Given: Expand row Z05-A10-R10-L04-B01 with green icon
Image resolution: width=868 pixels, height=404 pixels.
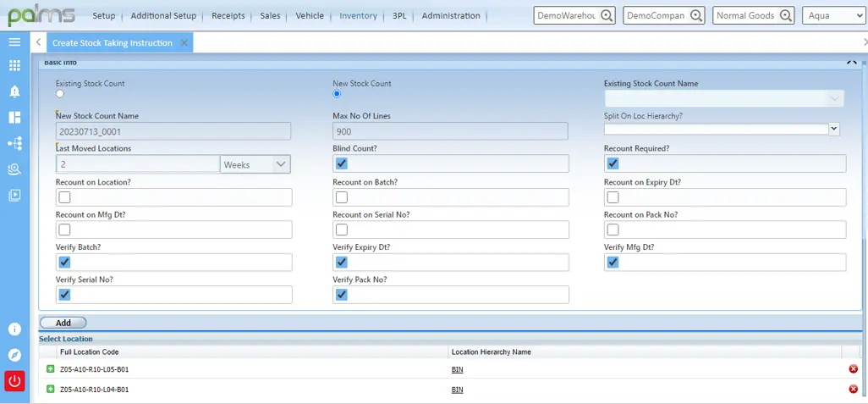Looking at the screenshot, I should (x=50, y=390).
